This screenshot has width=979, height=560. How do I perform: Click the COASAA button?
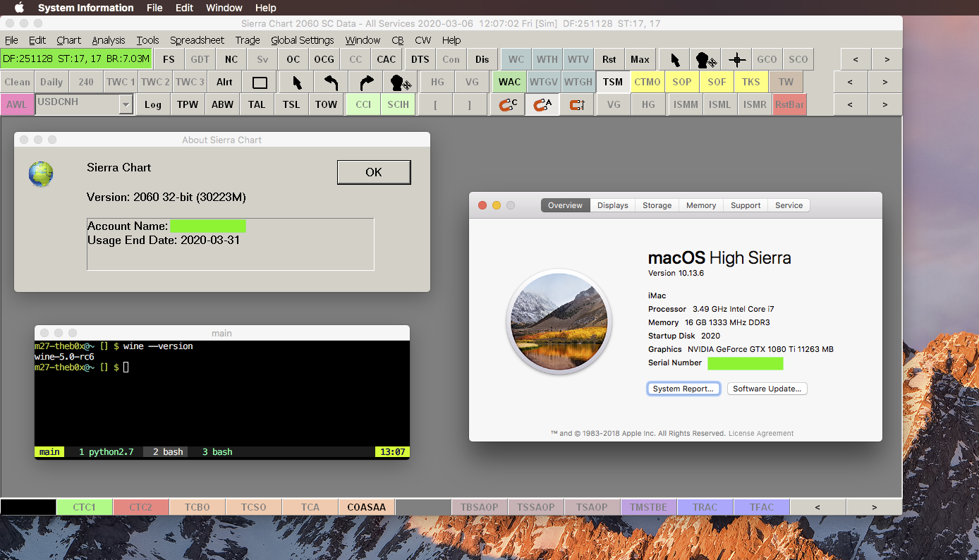click(367, 507)
